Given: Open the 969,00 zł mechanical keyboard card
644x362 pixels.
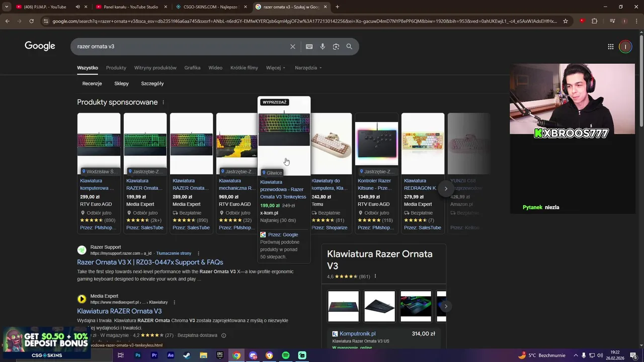Looking at the screenshot, I should [236, 173].
